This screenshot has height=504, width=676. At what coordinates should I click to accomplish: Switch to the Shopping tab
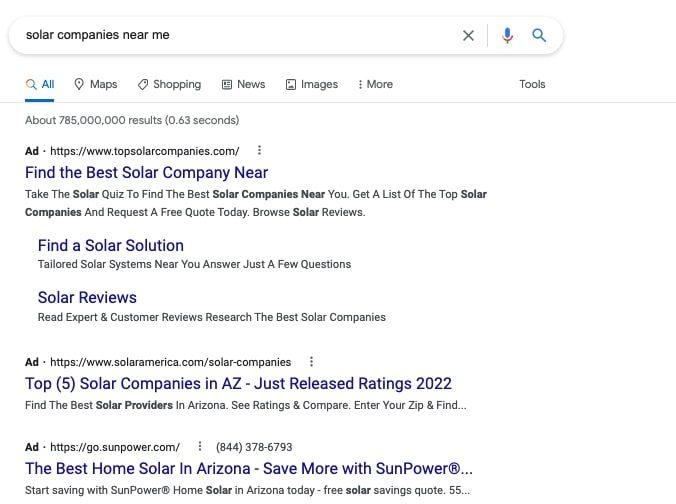[169, 84]
